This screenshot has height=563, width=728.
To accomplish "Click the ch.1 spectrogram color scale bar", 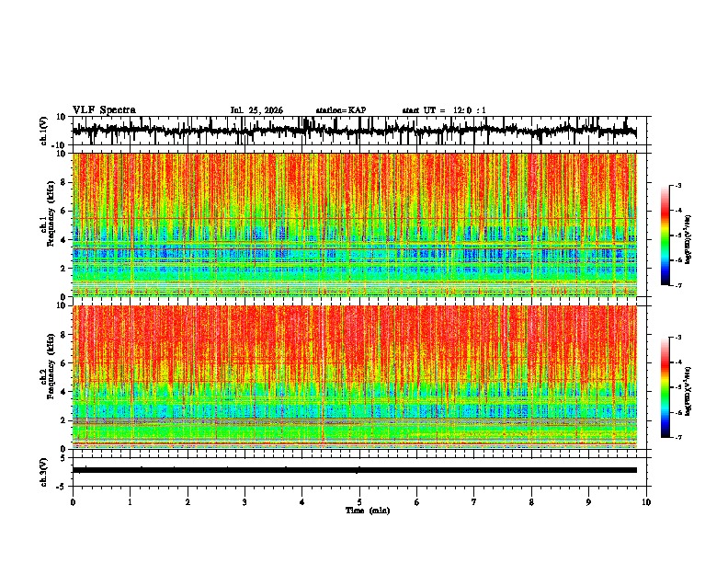I will click(665, 236).
